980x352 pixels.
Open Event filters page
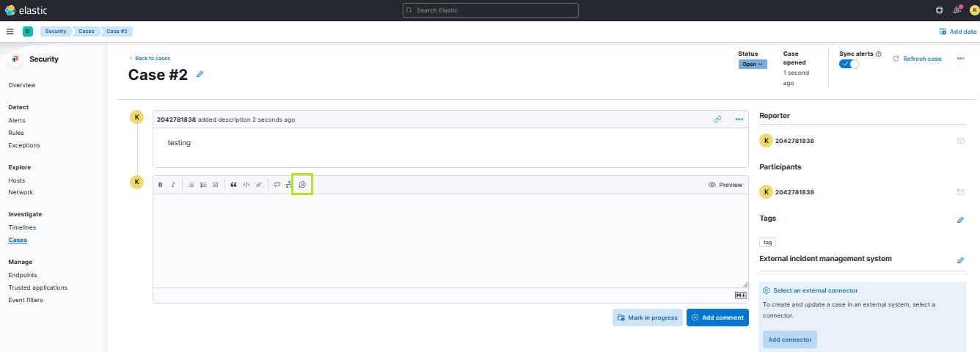(26, 300)
